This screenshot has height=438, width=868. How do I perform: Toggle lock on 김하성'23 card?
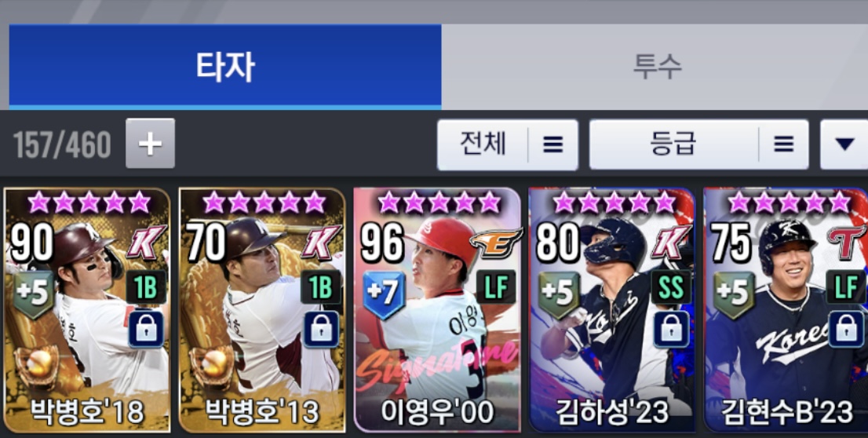[671, 329]
